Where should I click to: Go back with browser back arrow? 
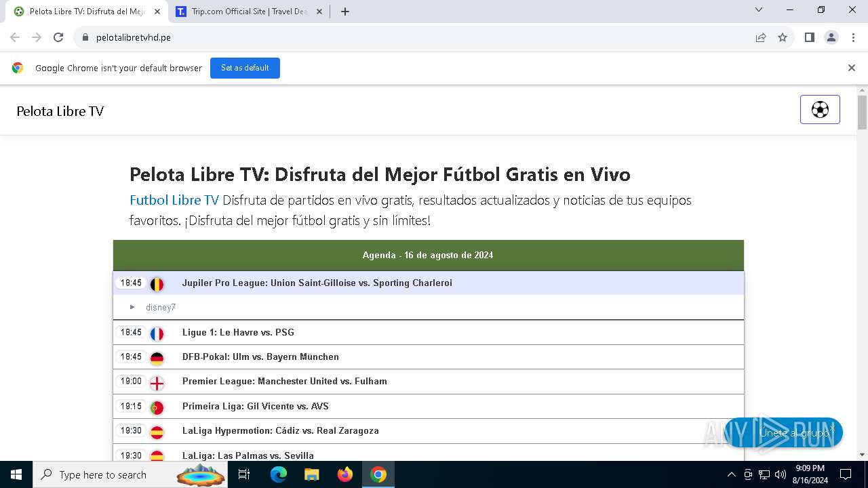(15, 37)
